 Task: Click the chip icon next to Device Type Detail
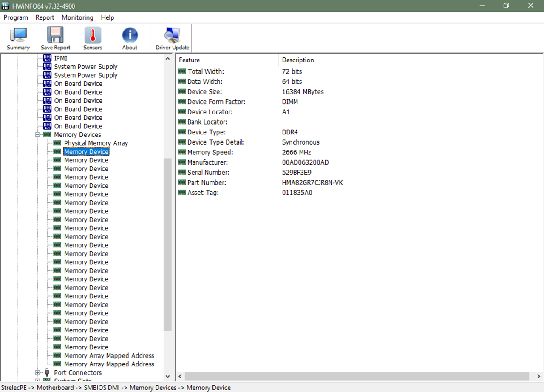point(182,142)
